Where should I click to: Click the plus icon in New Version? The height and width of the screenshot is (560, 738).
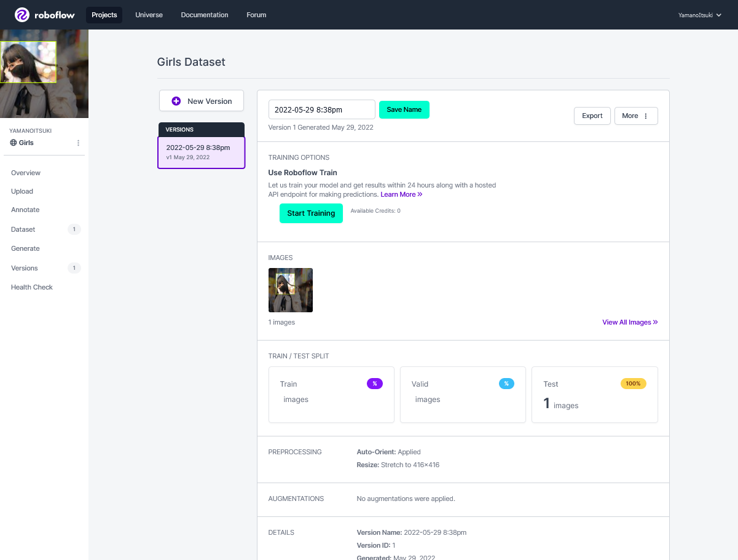[176, 101]
